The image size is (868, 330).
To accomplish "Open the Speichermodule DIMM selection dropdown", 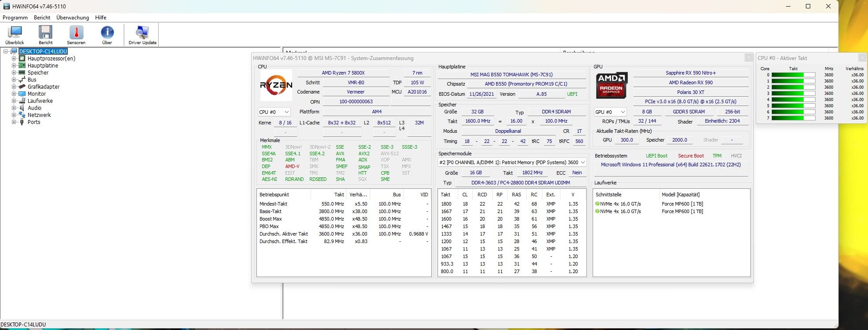I will click(512, 162).
